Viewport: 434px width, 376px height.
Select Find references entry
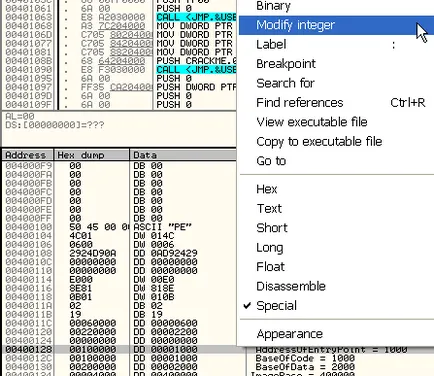336,103
